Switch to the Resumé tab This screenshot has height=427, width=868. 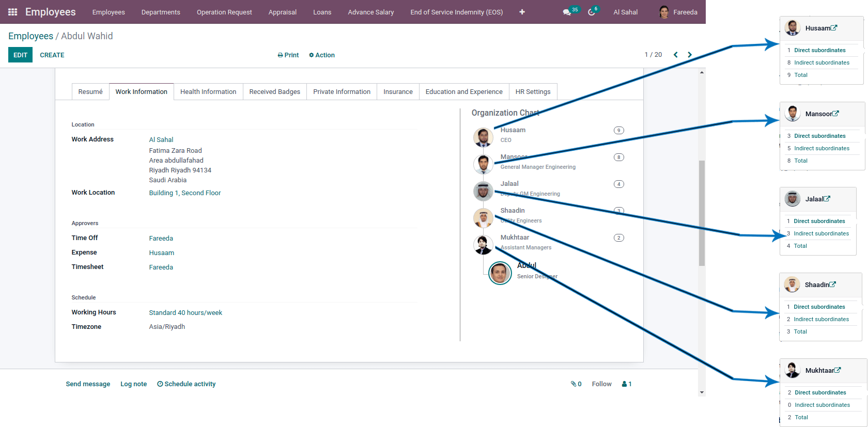[x=90, y=91]
